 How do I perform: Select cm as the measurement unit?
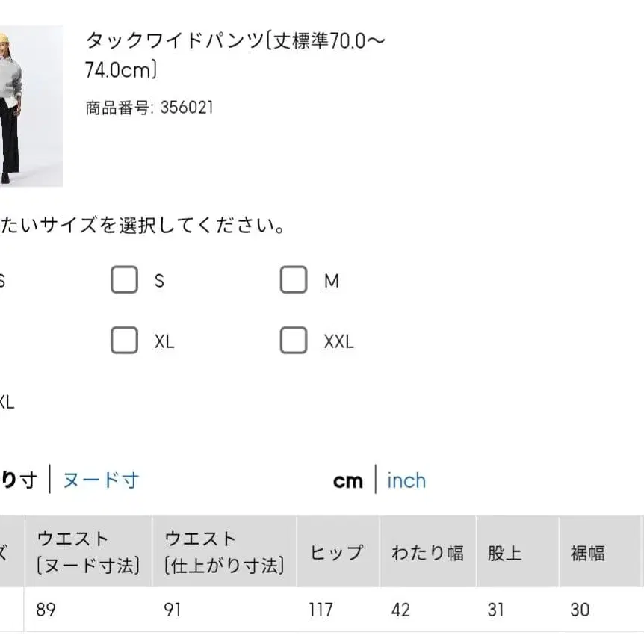click(x=347, y=480)
